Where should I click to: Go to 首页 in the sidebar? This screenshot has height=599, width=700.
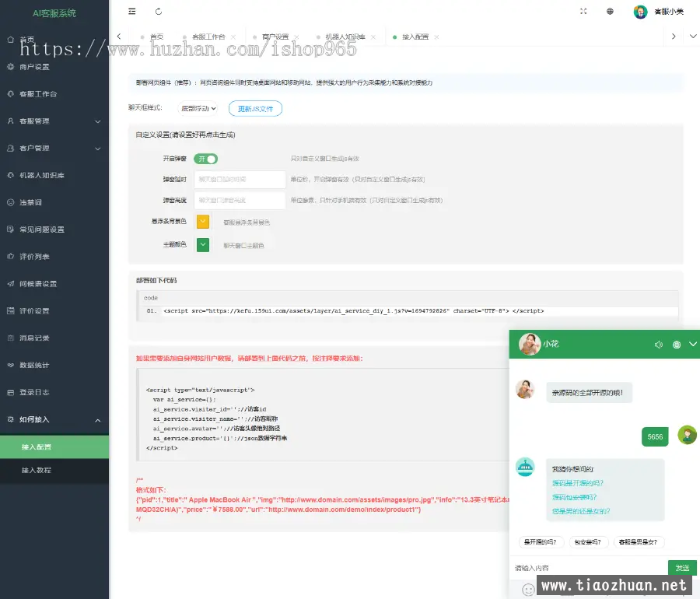[x=54, y=40]
